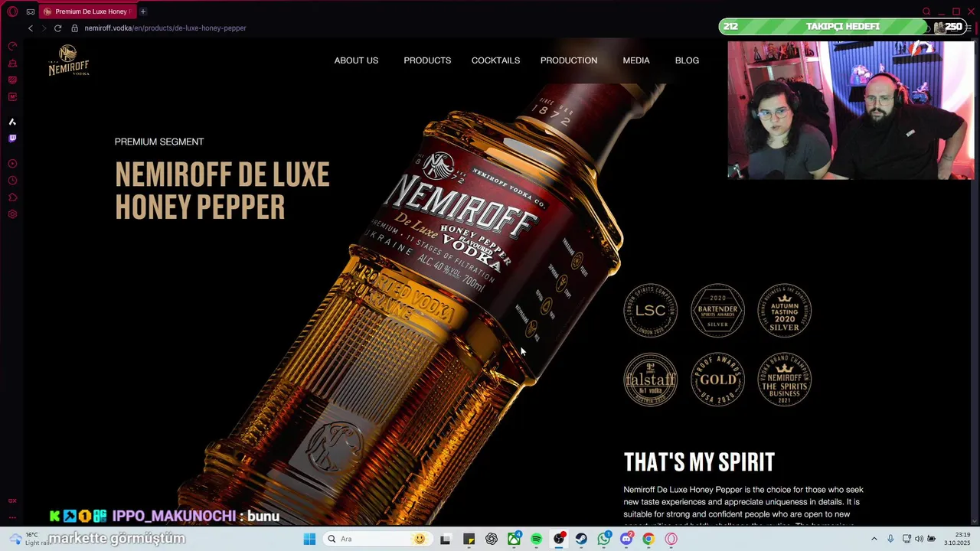Open the Aria AI sidebar icon
The width and height of the screenshot is (980, 551).
coord(12,122)
